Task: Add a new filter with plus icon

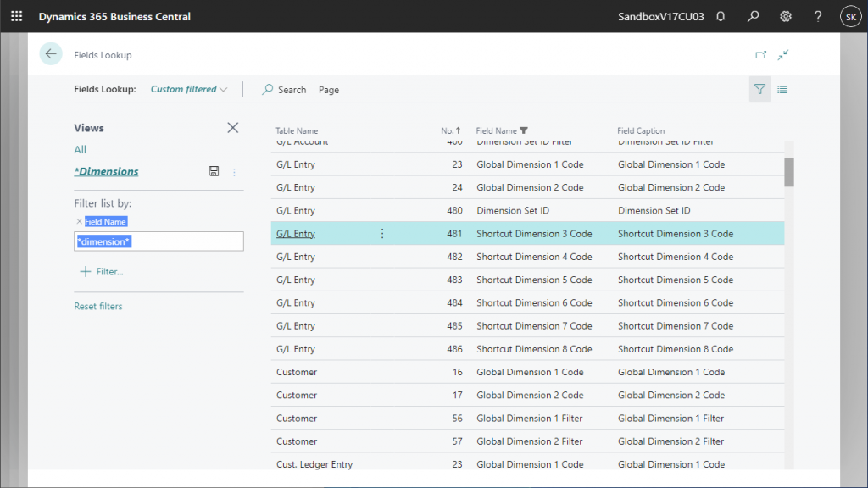Action: click(x=86, y=272)
